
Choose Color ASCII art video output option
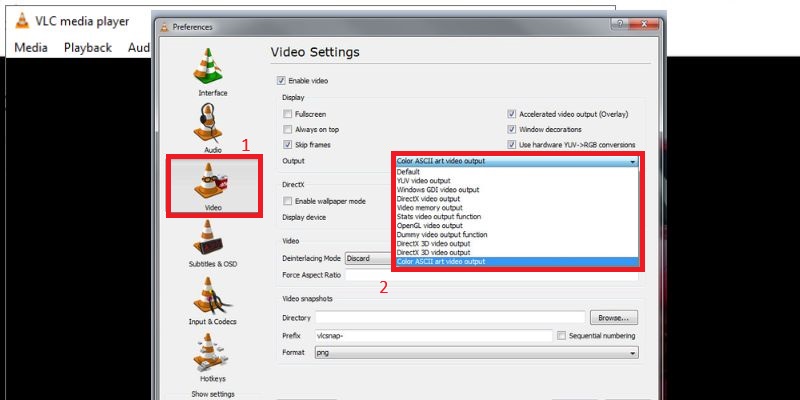[517, 262]
